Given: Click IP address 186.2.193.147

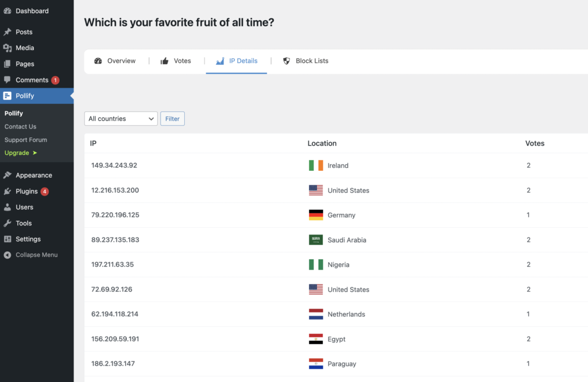Looking at the screenshot, I should coord(113,364).
